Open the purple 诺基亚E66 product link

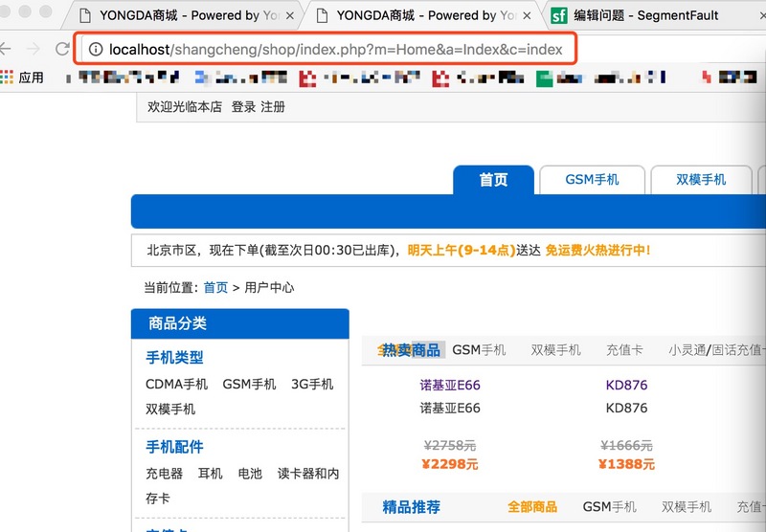450,385
